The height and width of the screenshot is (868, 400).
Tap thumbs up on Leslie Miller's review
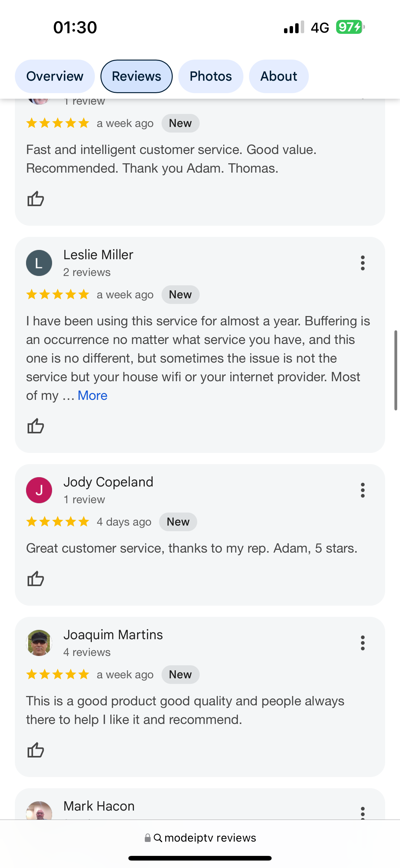click(35, 426)
